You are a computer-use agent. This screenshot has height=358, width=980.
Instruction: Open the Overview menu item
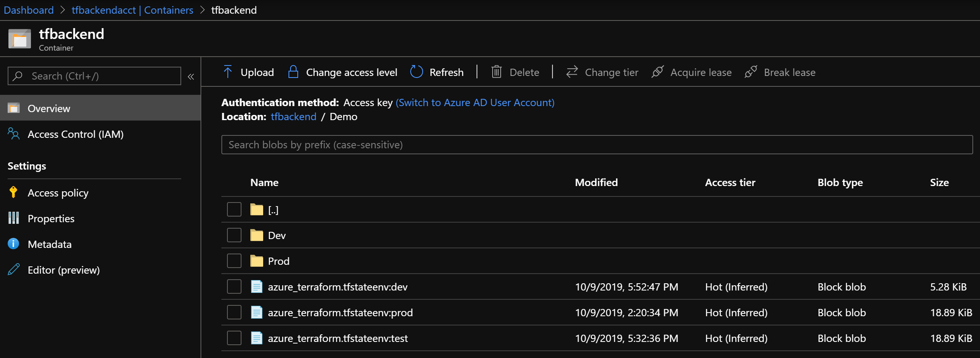(x=100, y=108)
